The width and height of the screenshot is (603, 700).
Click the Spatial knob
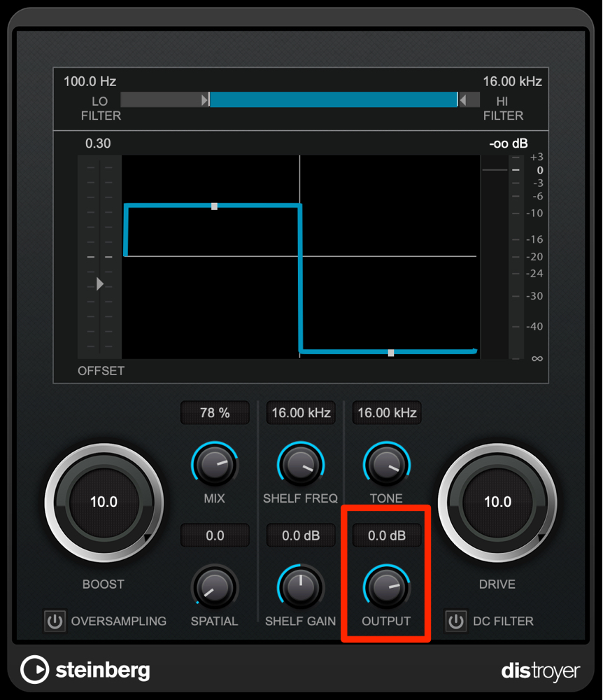[x=215, y=587]
